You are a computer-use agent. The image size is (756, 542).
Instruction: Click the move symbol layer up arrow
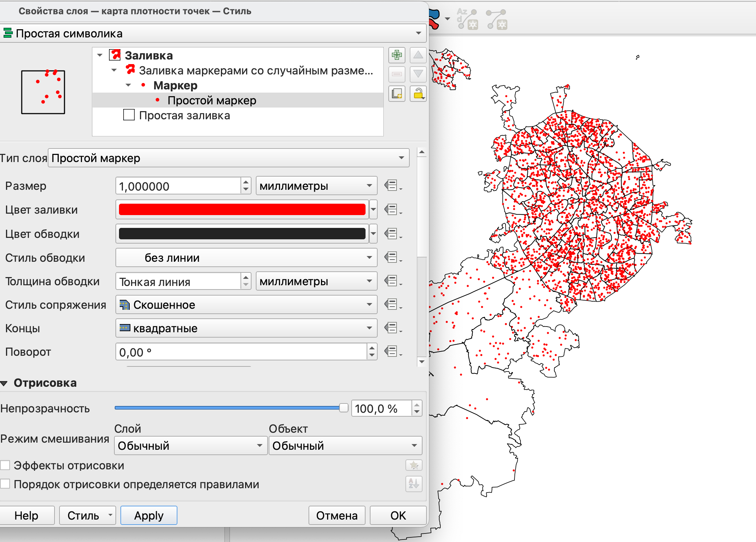click(x=418, y=55)
